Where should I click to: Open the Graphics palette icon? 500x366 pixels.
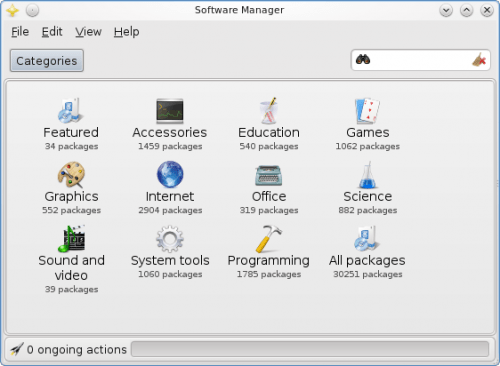click(x=71, y=174)
